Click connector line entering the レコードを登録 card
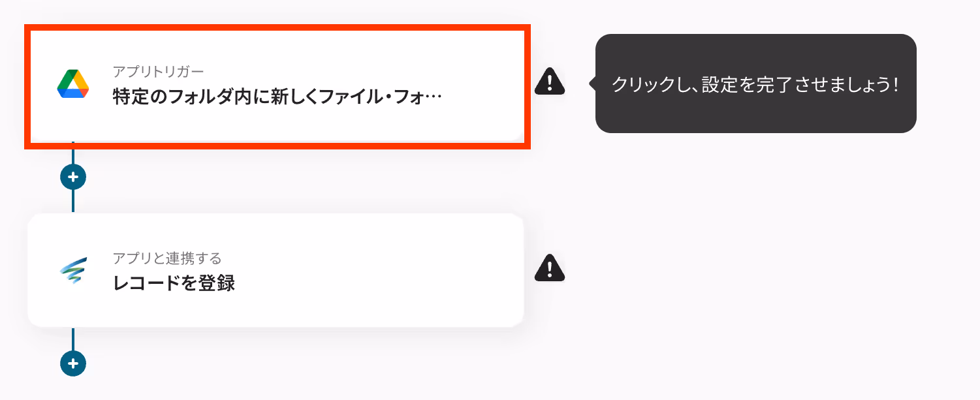 point(73,201)
